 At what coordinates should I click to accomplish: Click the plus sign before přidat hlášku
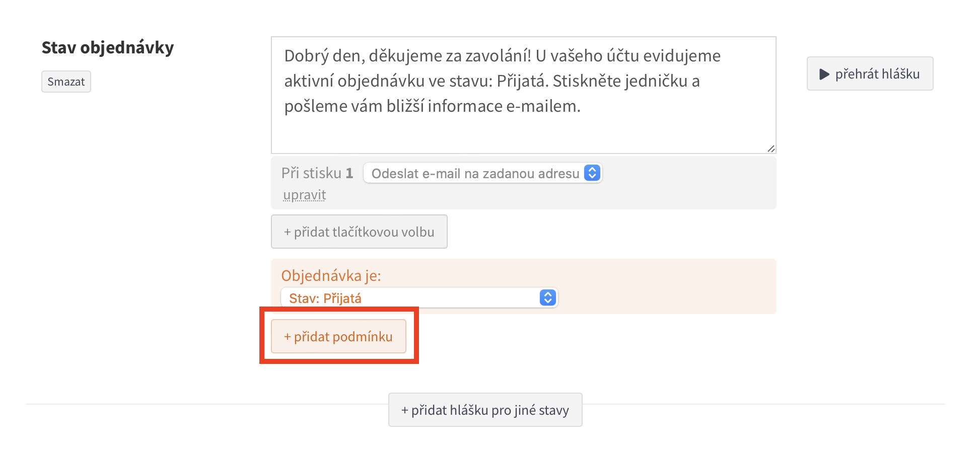[x=404, y=410]
